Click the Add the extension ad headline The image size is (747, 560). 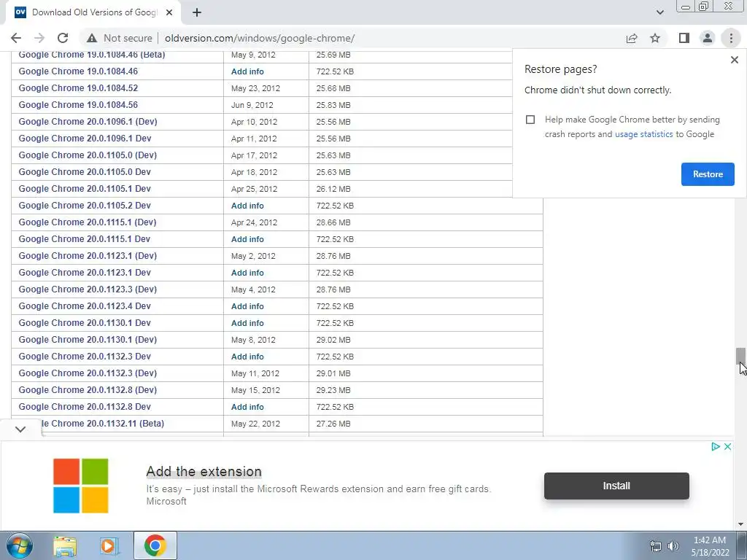[x=204, y=472]
